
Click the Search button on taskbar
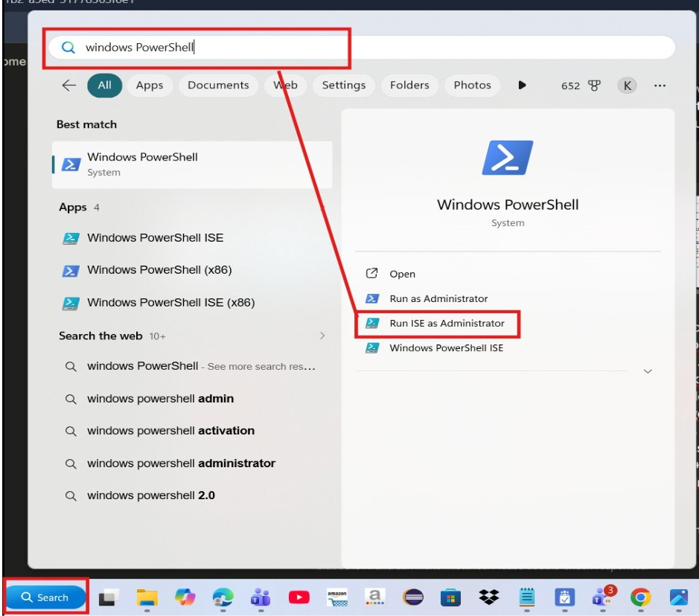coord(45,597)
